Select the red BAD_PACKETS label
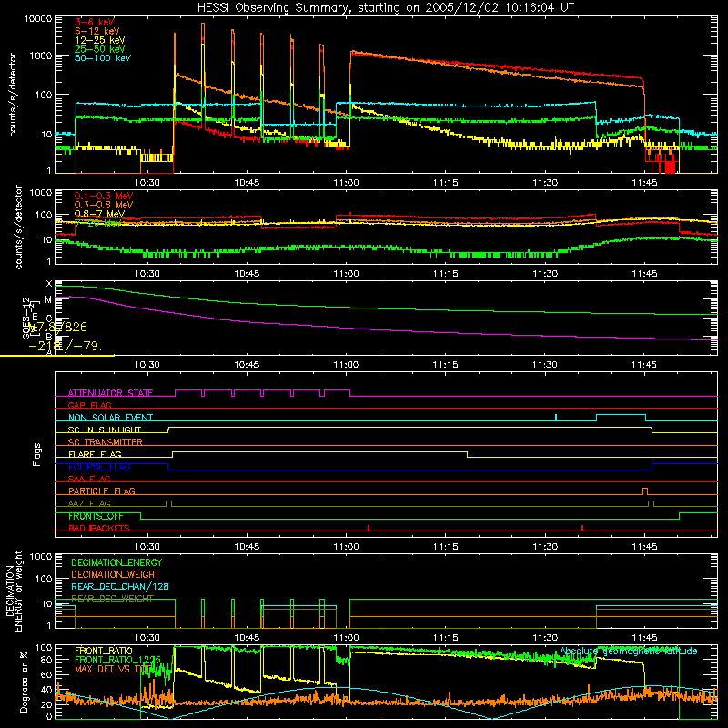The width and height of the screenshot is (728, 728). click(99, 528)
